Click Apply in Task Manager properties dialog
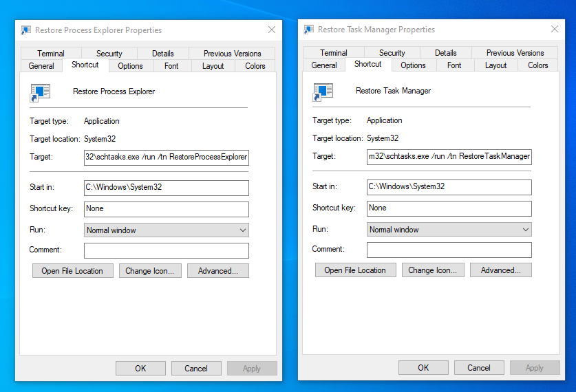 535,367
